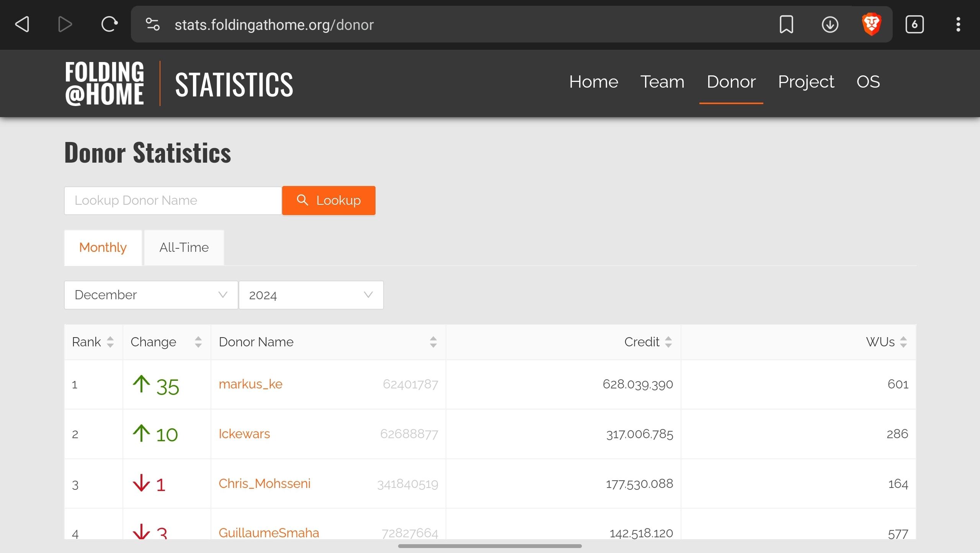Screen dimensions: 980x553
Task: Open site settings icon in address bar
Action: (153, 24)
